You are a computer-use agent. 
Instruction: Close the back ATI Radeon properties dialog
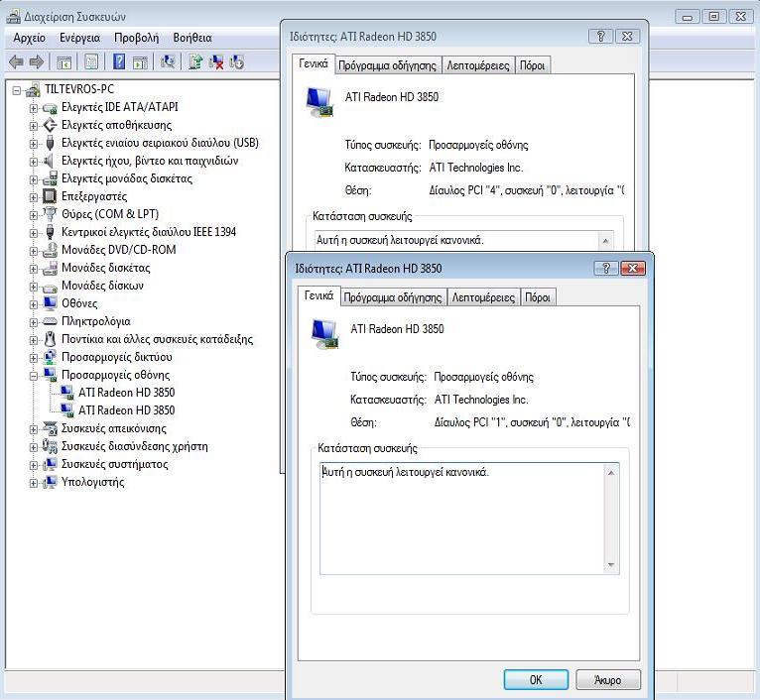[627, 37]
